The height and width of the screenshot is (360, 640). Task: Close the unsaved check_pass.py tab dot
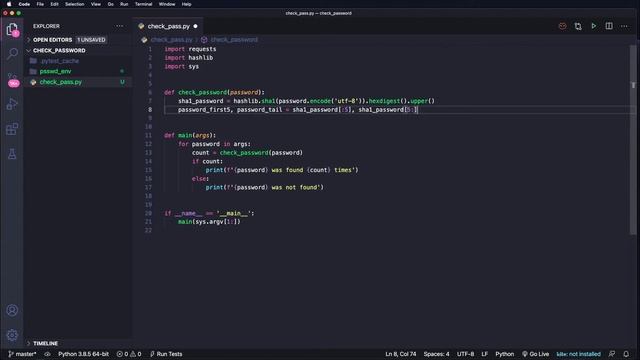tap(196, 26)
